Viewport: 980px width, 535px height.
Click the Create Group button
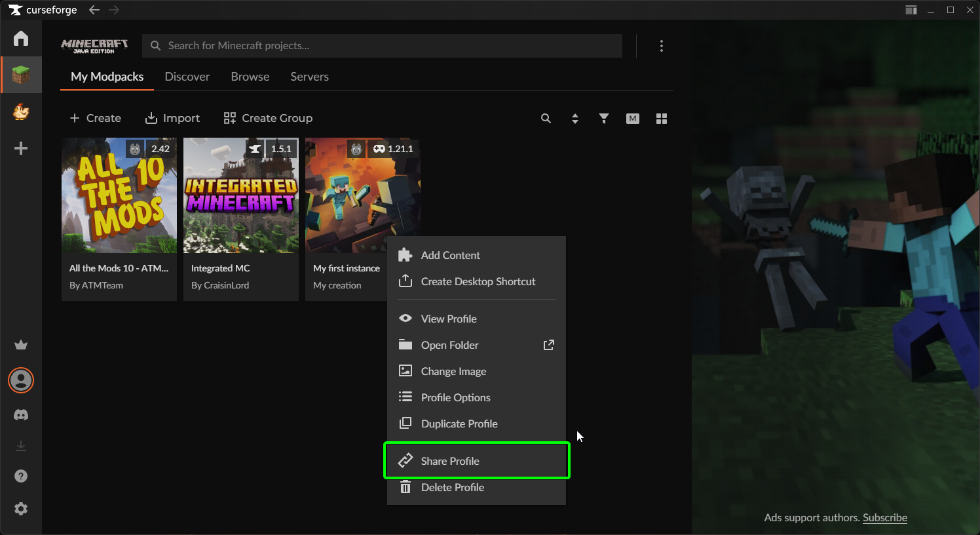(268, 118)
